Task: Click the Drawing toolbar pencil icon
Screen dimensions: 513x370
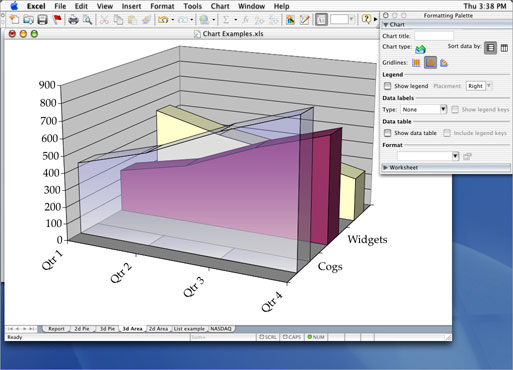Action: click(x=304, y=20)
